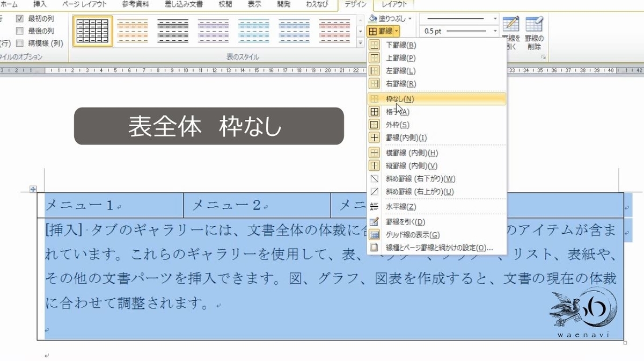Insert 水平線 horizontal line from menu
The image size is (644, 361).
click(x=436, y=206)
